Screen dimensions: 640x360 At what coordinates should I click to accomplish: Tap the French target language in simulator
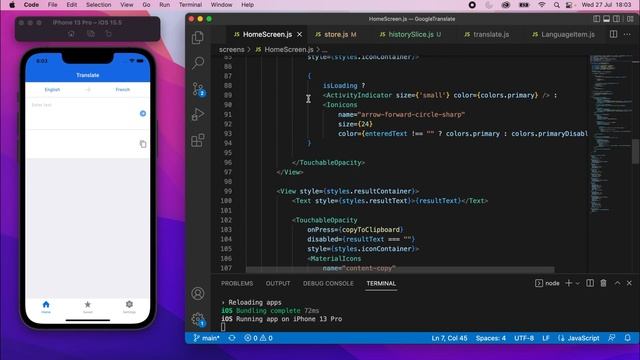point(122,89)
